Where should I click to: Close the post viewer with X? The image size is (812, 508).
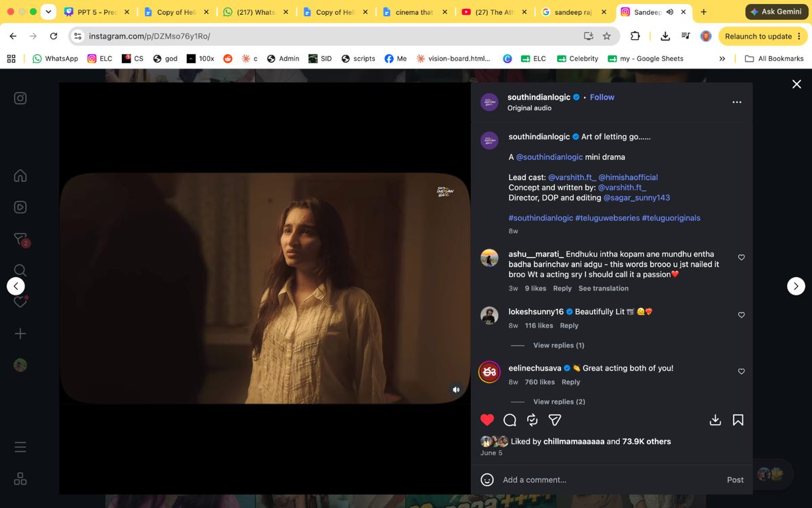796,84
